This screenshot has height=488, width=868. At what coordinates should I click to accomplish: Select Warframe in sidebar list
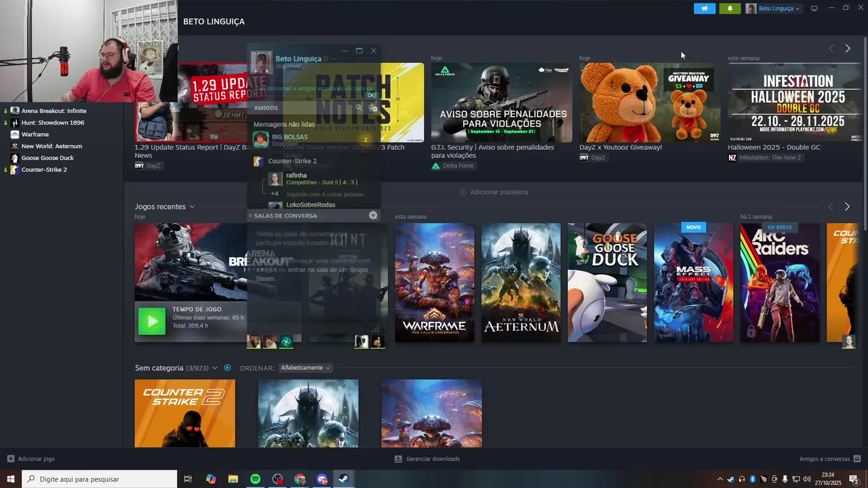(x=35, y=134)
